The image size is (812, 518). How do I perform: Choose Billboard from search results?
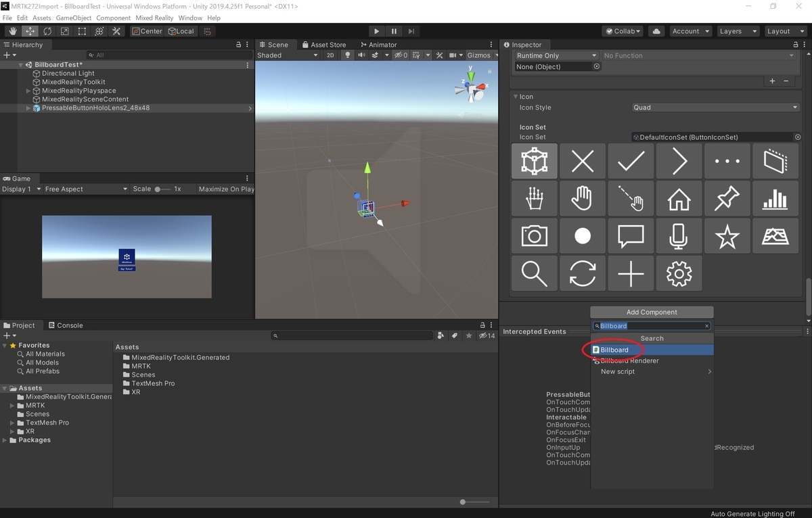652,350
